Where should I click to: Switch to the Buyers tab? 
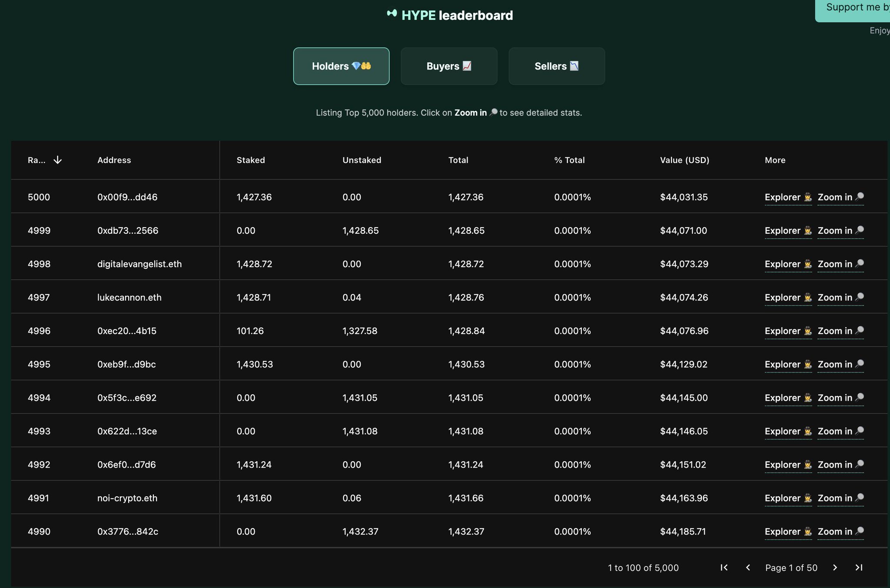pyautogui.click(x=448, y=66)
